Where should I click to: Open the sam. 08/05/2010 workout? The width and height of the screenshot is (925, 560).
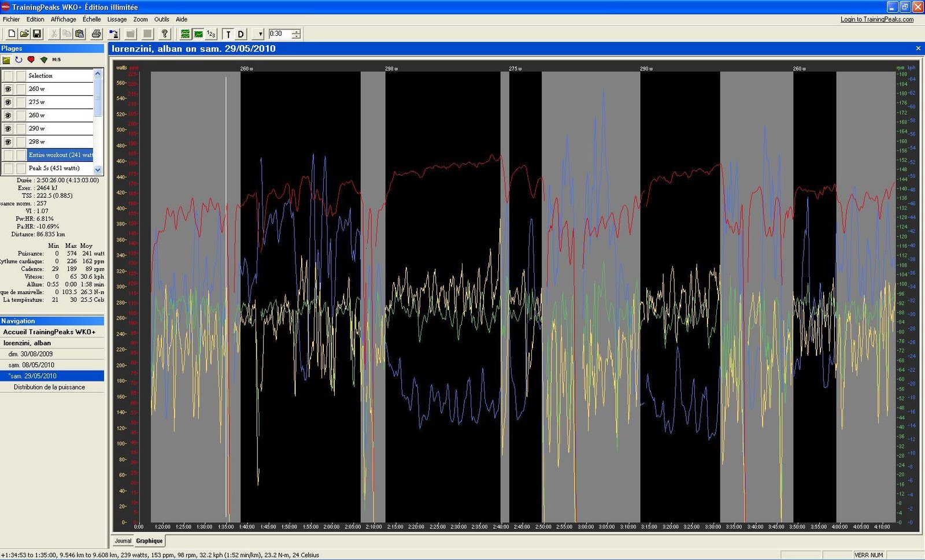31,365
